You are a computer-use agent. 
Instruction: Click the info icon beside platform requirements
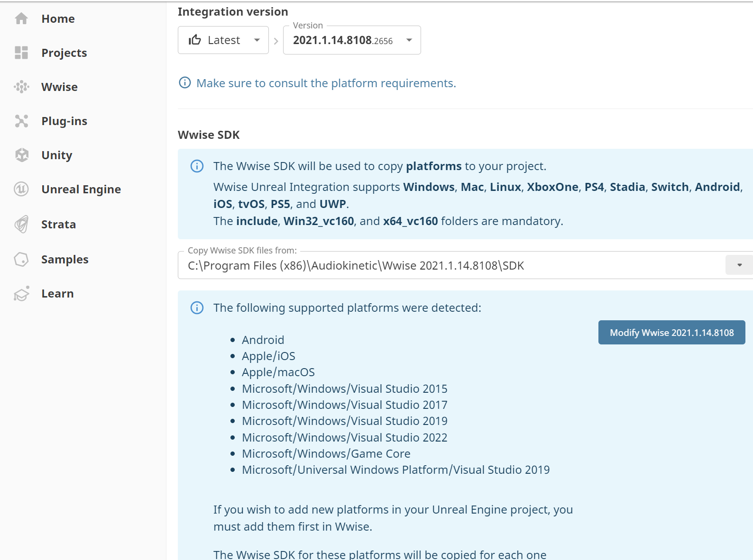coord(184,83)
